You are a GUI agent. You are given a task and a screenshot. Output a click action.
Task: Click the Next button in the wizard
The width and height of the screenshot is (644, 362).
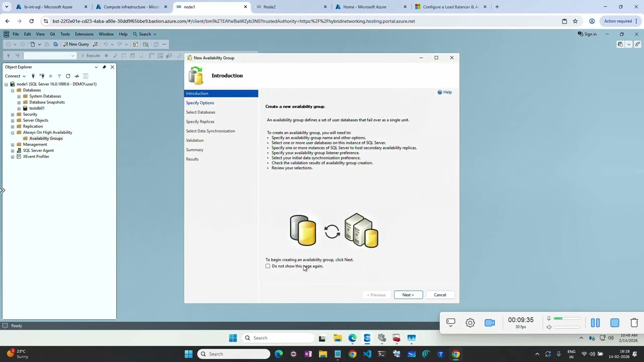[408, 295]
